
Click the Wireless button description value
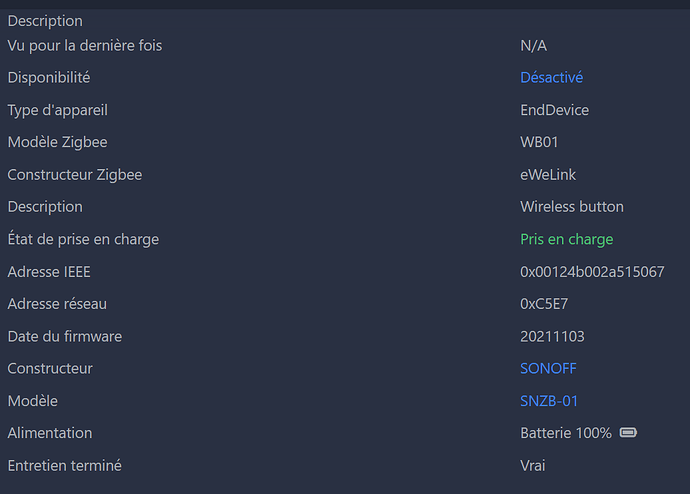pyautogui.click(x=571, y=207)
